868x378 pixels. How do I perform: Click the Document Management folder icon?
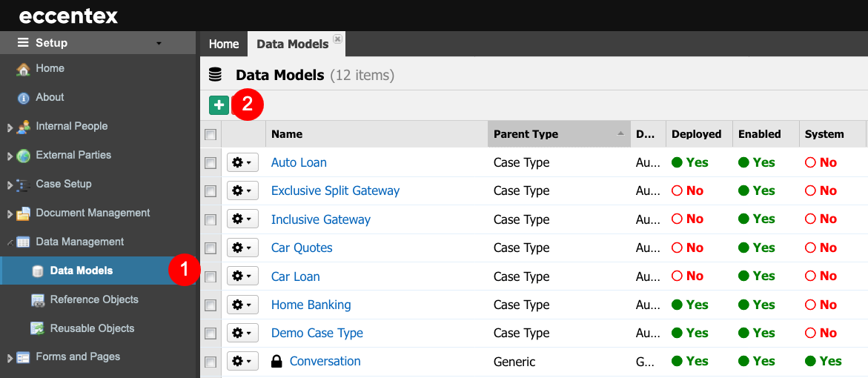(x=23, y=213)
